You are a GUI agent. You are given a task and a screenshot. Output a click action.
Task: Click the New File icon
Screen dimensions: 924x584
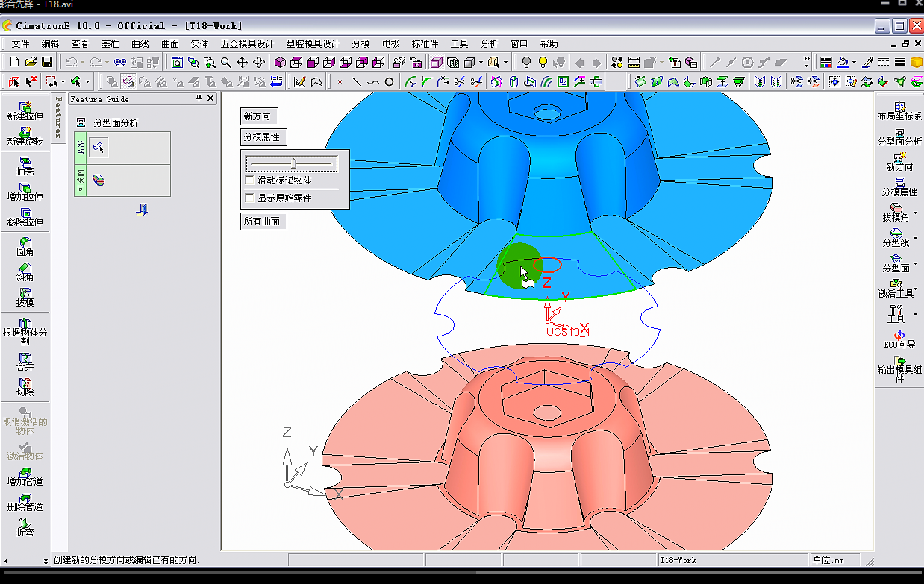point(14,62)
